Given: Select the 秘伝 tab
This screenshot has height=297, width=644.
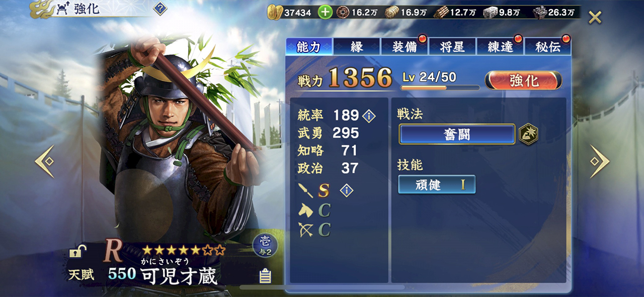Looking at the screenshot, I should point(548,47).
